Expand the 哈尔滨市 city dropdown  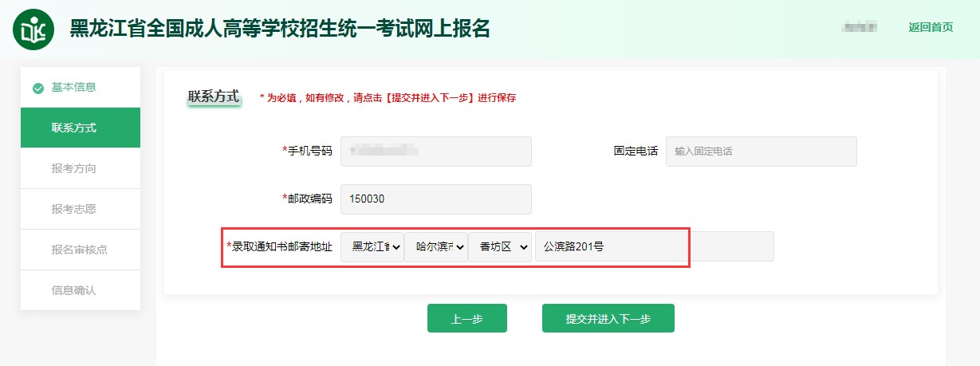pos(435,247)
